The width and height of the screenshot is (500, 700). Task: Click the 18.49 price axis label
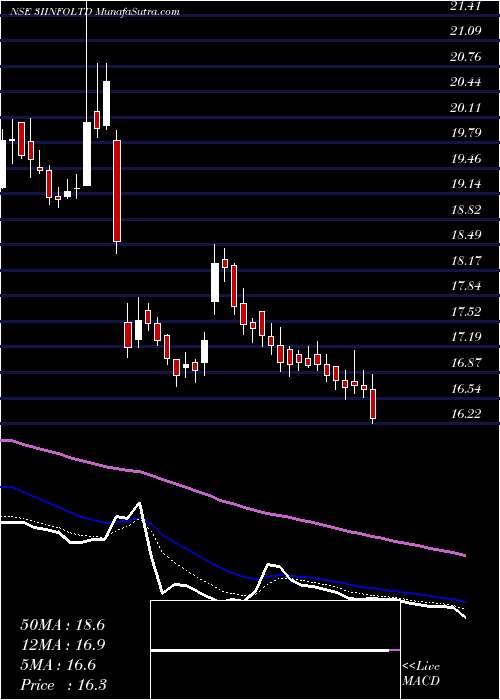tap(468, 235)
